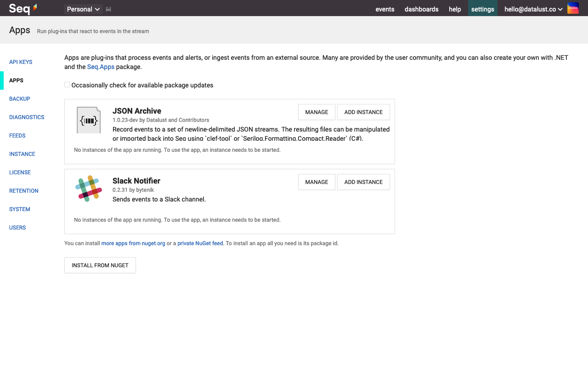Open Diagnostics settings section

tap(27, 117)
